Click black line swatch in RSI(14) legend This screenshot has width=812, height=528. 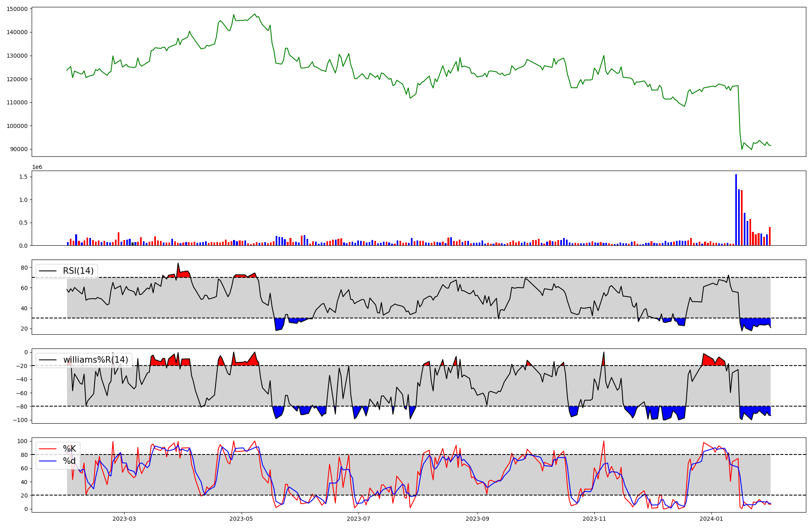point(48,271)
